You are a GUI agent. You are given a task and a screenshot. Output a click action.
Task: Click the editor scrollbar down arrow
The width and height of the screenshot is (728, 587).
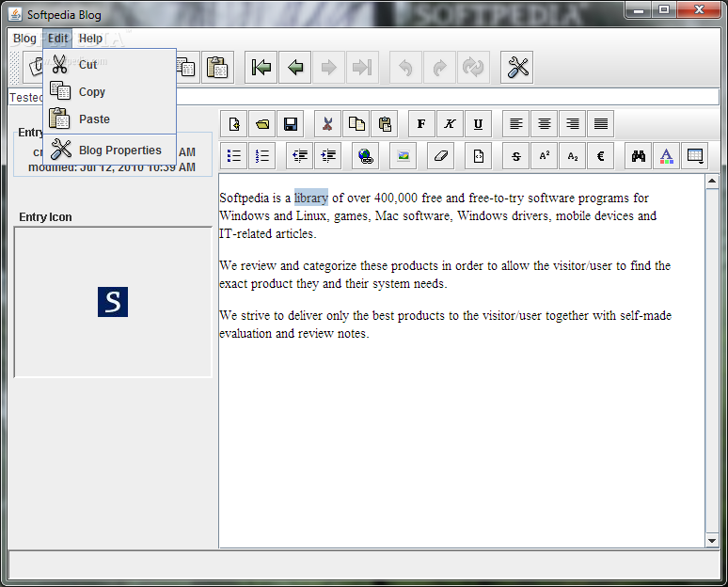coord(712,541)
